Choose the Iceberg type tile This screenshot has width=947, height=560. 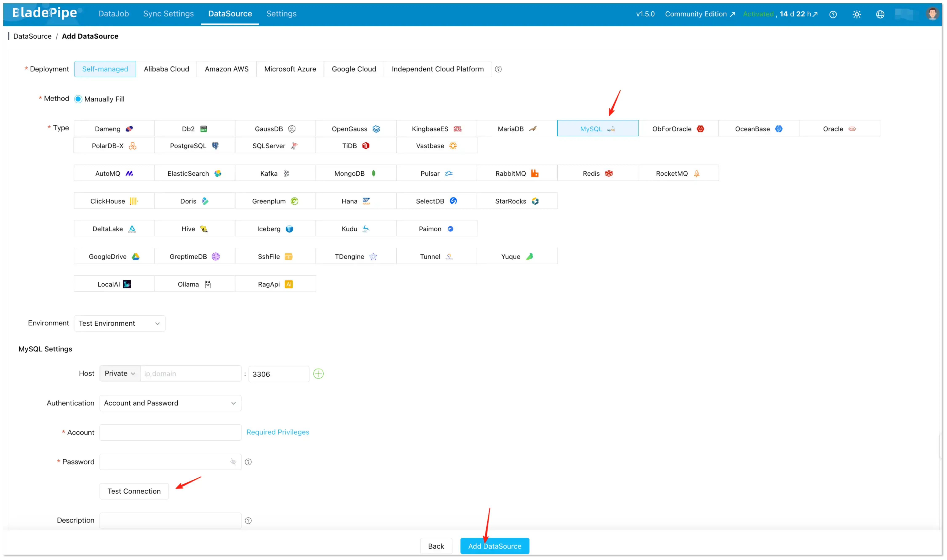coord(275,229)
